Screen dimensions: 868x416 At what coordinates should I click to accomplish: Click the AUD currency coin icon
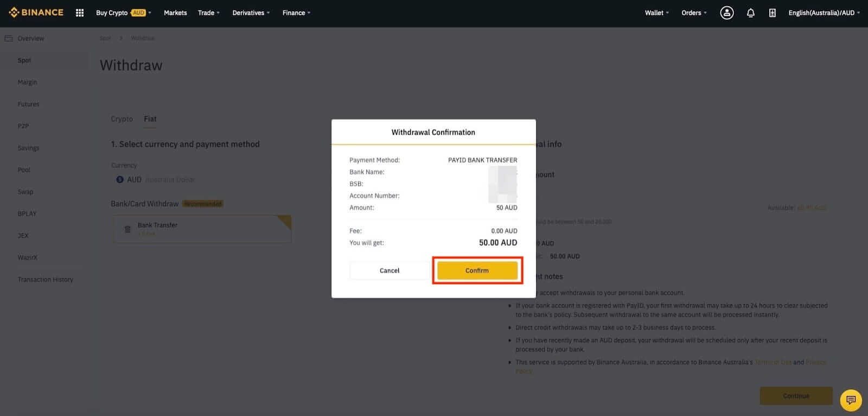120,180
